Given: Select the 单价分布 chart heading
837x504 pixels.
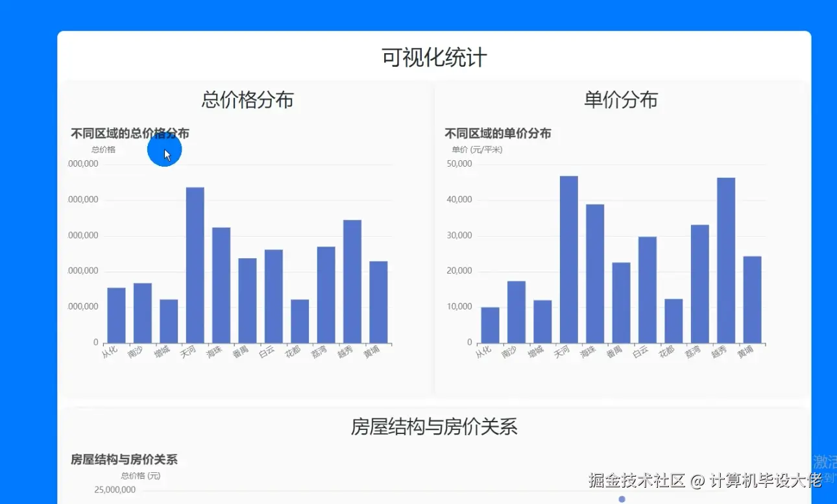Looking at the screenshot, I should 621,100.
